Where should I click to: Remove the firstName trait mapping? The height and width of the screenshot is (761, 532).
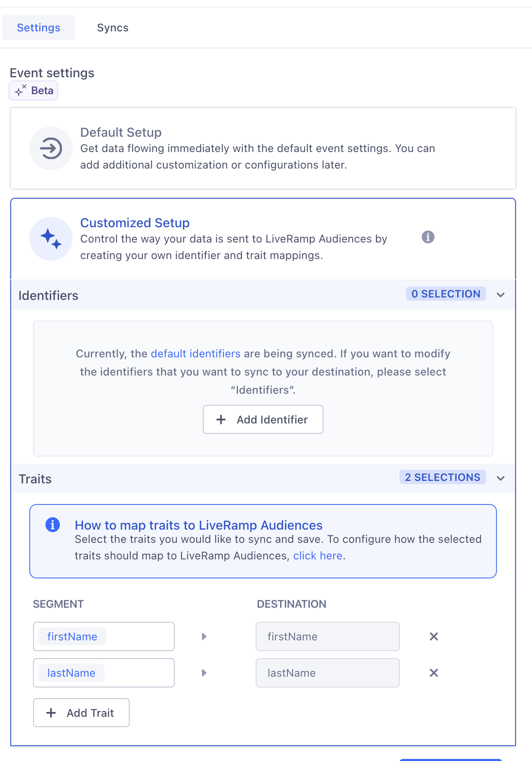click(434, 637)
